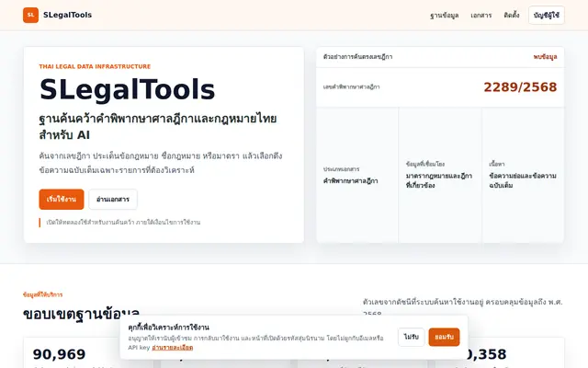Click the เลขคำพิพากษาศาลฎีกา label

pos(351,86)
